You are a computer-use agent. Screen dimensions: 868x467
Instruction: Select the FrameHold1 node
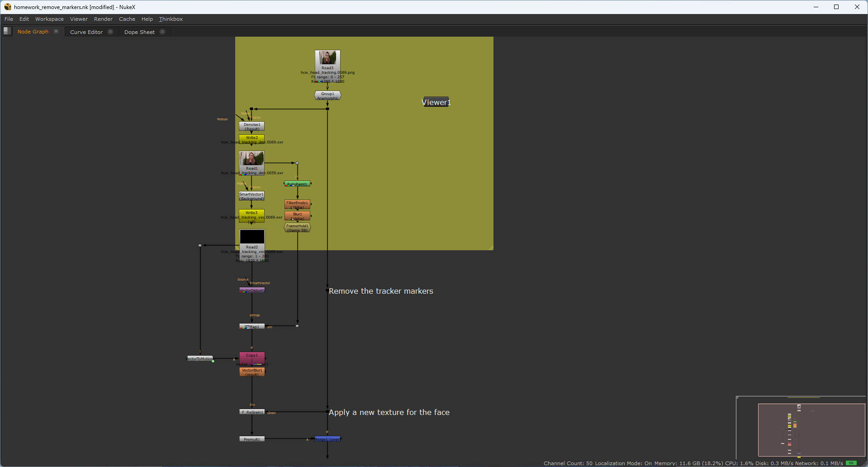tap(297, 228)
